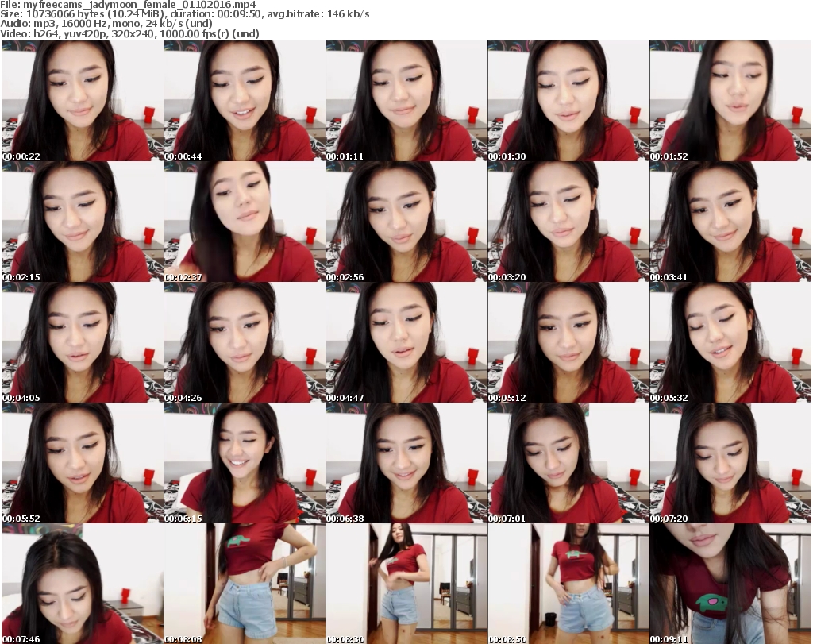Pick the frame timestamped 00:04:47

(406, 342)
